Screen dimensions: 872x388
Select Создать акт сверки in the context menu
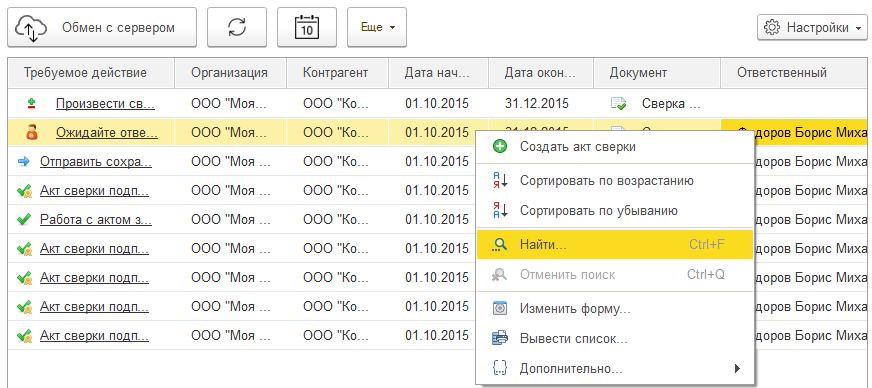click(615, 147)
